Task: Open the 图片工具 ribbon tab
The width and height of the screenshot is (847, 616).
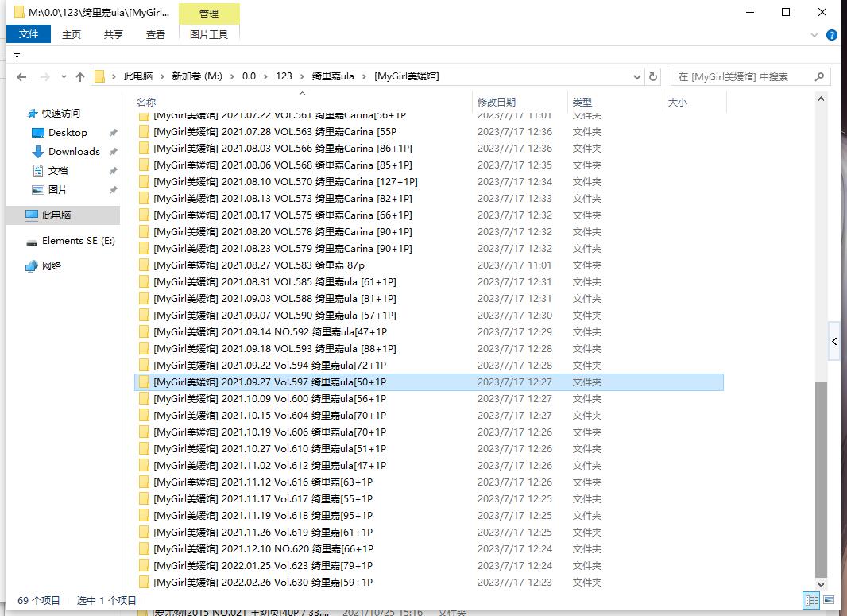Action: 209,35
